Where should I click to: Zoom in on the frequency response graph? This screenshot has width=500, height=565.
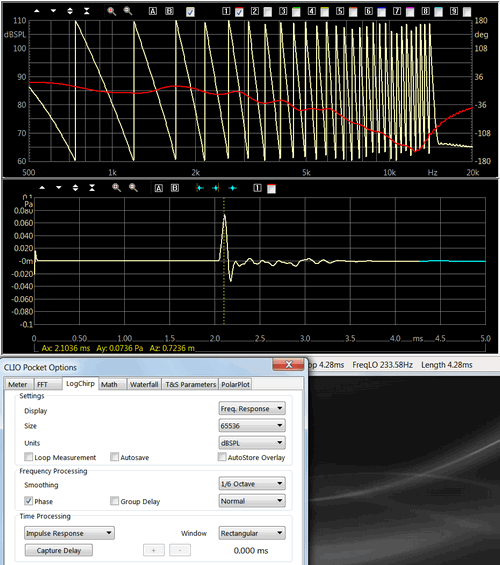tap(111, 11)
